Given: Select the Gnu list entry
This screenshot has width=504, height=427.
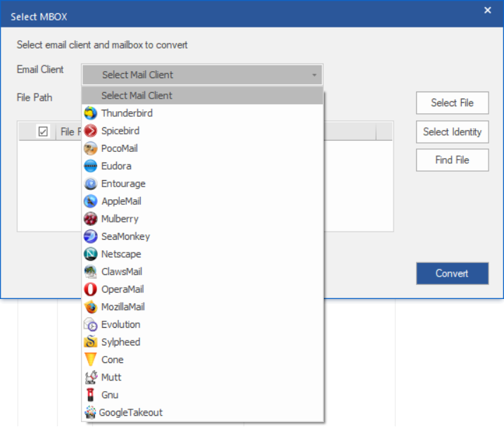Looking at the screenshot, I should point(203,395).
